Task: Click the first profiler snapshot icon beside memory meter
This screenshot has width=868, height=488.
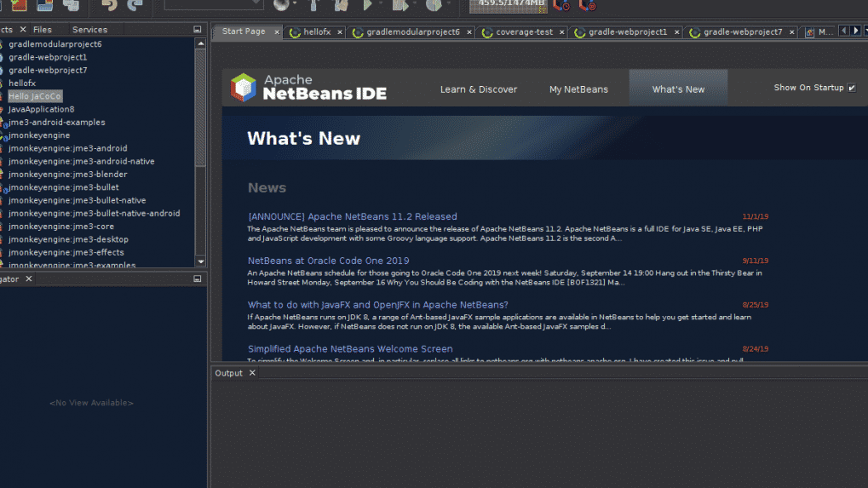Action: 561,5
